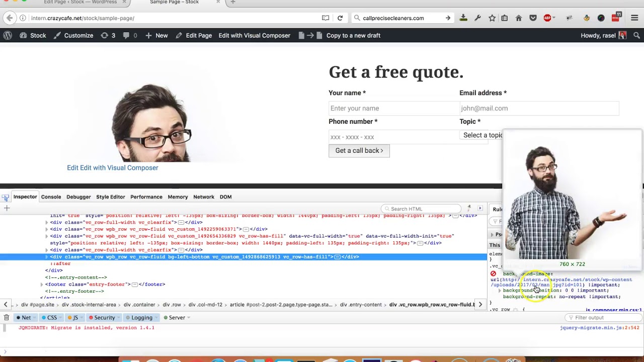Click the wrench developer tools icon
This screenshot has width=644, height=362.
coord(477,18)
